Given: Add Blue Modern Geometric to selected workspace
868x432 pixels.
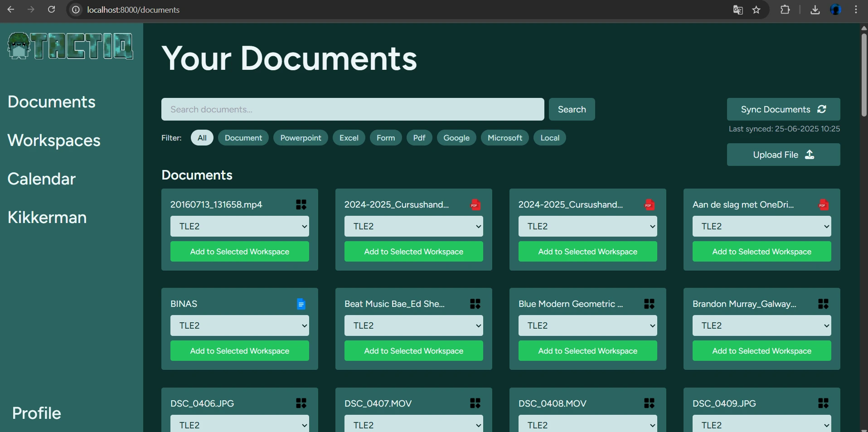Looking at the screenshot, I should click(587, 351).
